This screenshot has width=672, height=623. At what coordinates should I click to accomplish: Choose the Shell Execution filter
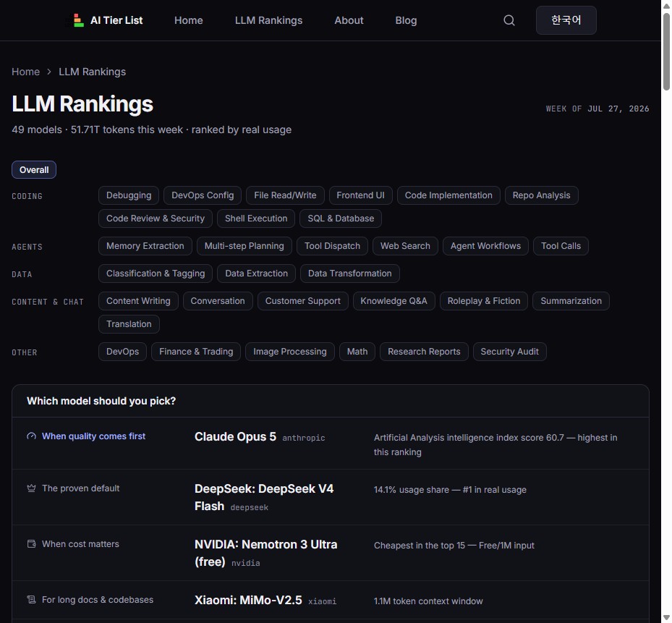[256, 219]
